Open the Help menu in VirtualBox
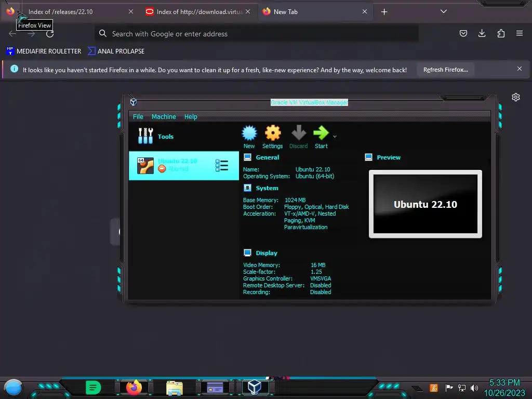 [x=191, y=117]
